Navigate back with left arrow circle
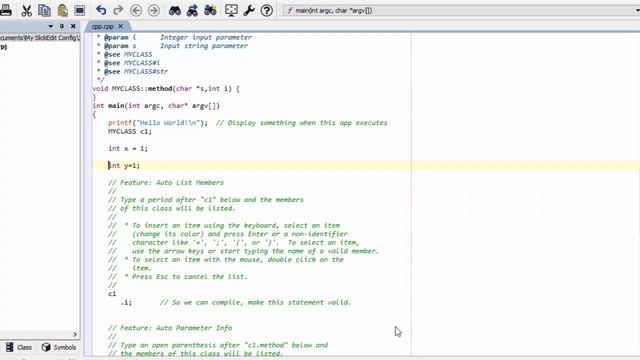Screen dimensions: 640x360 click(x=136, y=11)
